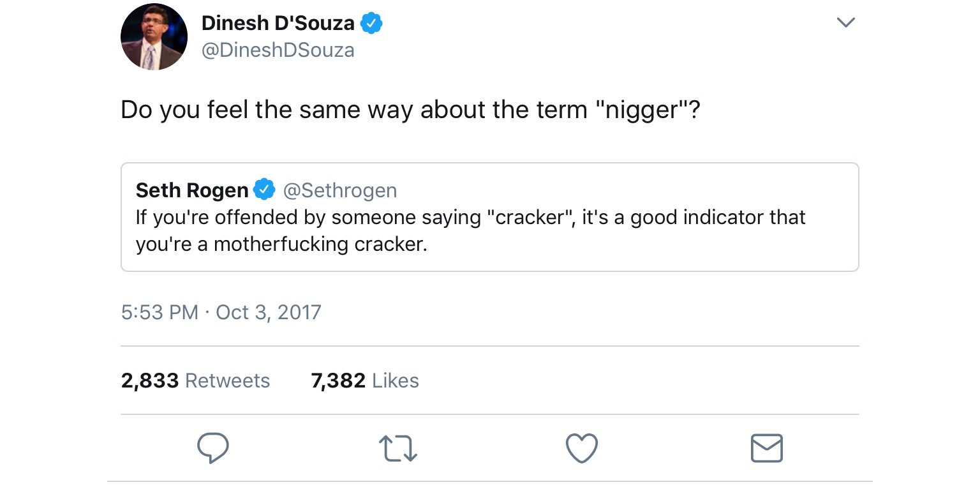Image resolution: width=980 pixels, height=489 pixels.
Task: Open the tweet options chevron menu
Action: pyautogui.click(x=845, y=23)
